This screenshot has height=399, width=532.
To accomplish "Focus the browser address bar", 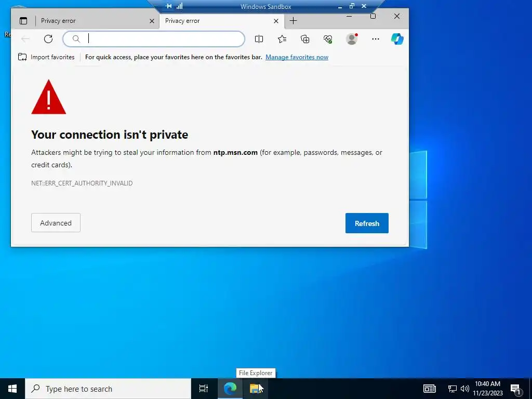I will 154,39.
